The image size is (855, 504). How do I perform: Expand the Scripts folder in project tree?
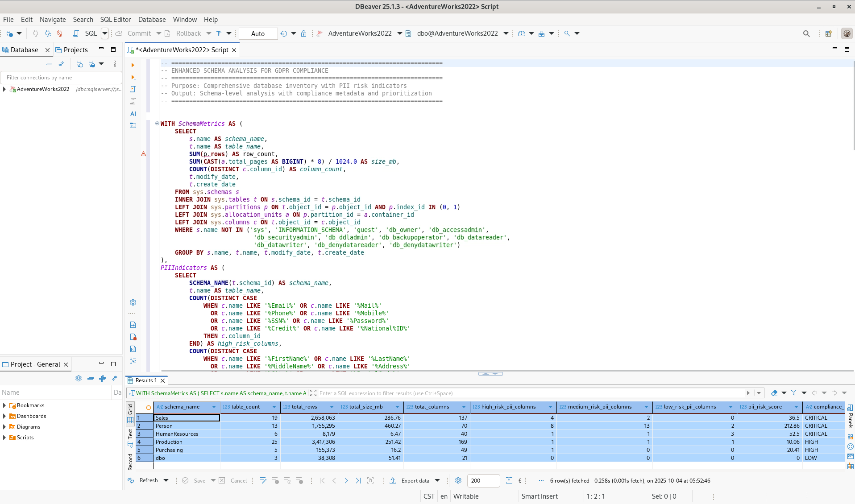click(x=4, y=438)
